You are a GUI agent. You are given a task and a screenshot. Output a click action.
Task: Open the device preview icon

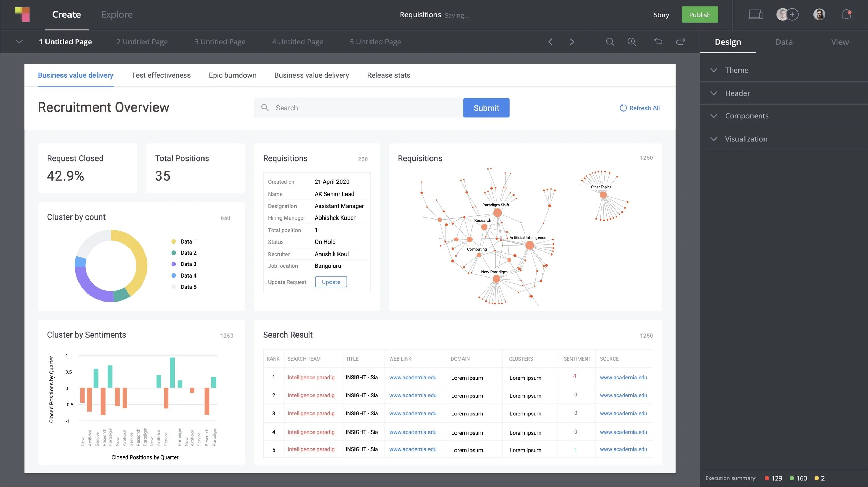[x=756, y=15]
